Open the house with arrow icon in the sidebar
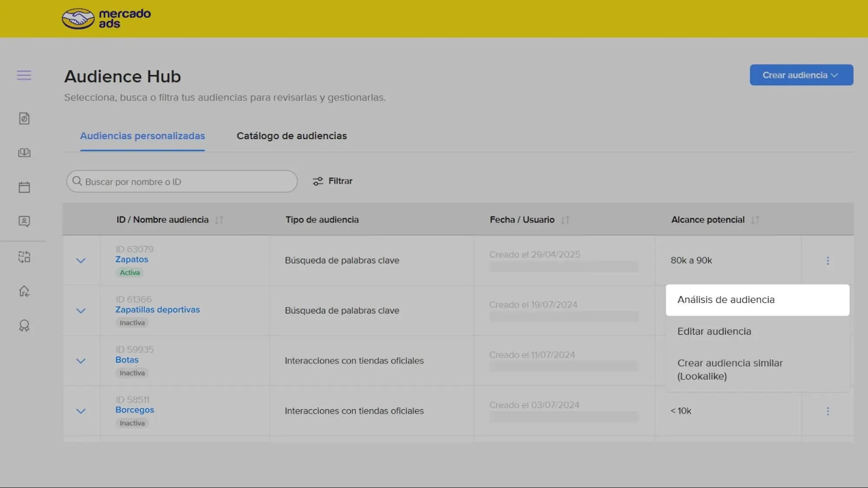Screen dimensions: 868x488 (24, 291)
